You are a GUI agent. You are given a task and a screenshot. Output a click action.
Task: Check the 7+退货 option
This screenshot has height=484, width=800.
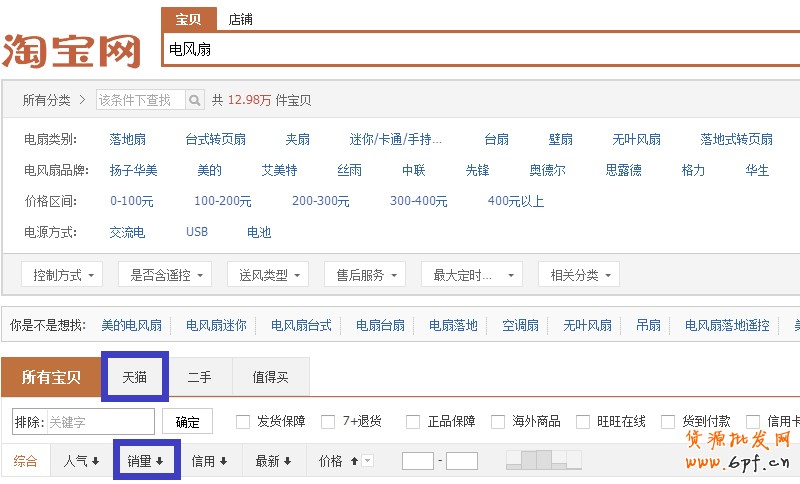(328, 422)
